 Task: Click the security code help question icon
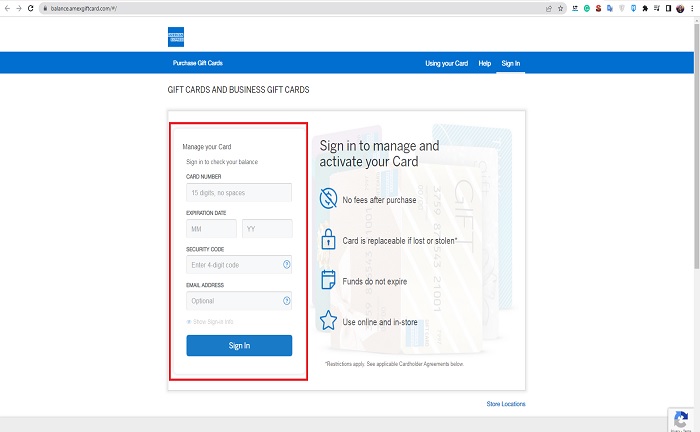click(287, 265)
